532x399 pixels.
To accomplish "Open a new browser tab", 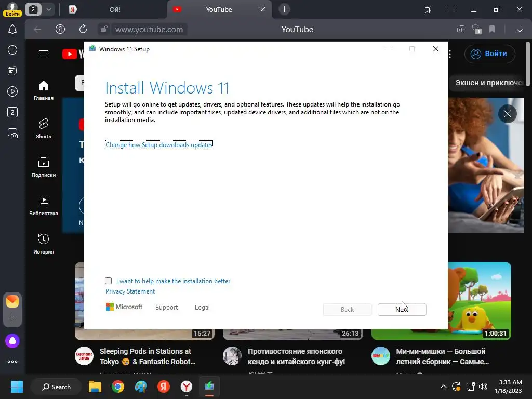I will (284, 9).
